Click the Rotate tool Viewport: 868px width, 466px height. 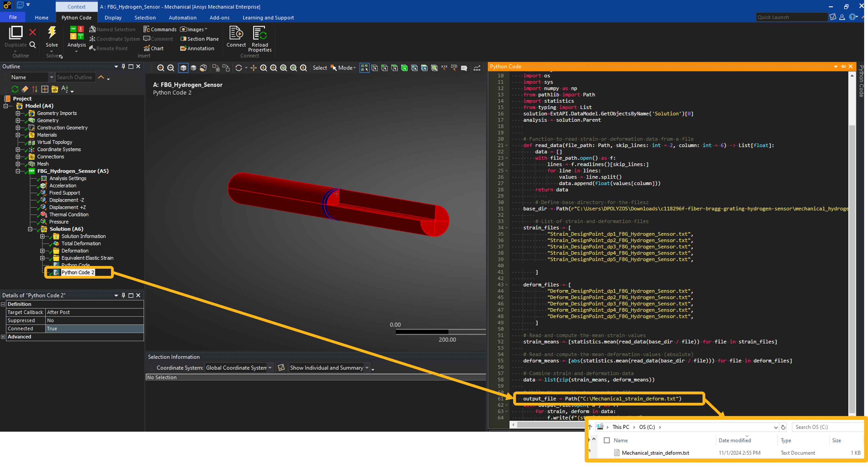pos(239,68)
